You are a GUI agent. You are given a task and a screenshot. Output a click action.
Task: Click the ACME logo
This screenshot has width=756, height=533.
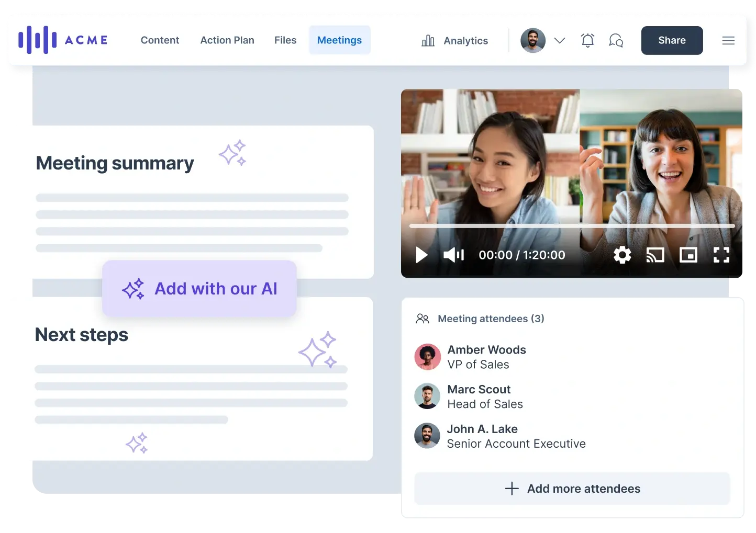[63, 40]
